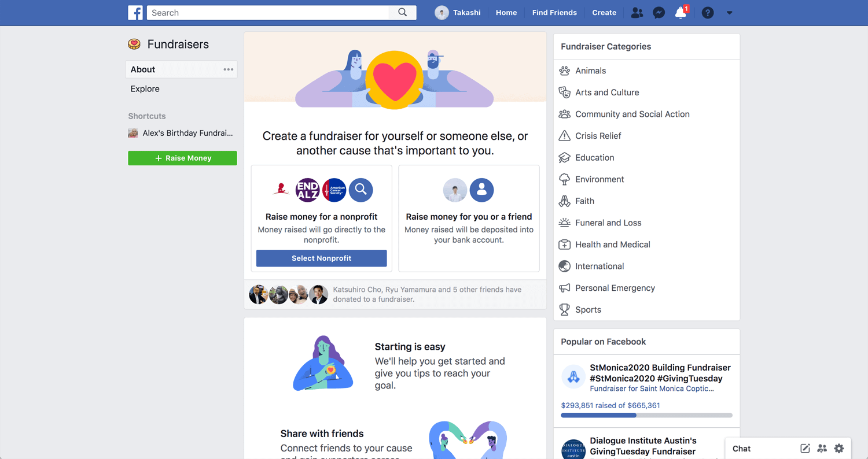Click the Crisis Relief category text
This screenshot has width=868, height=459.
click(x=598, y=136)
